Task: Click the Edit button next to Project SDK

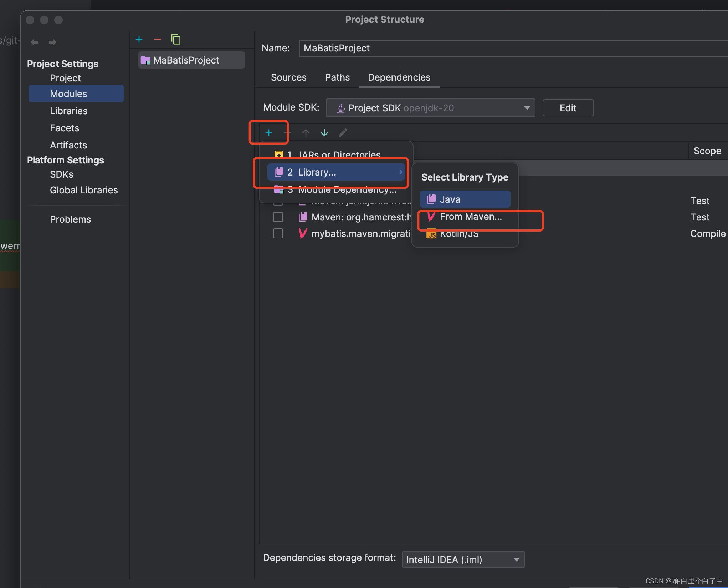Action: click(568, 108)
